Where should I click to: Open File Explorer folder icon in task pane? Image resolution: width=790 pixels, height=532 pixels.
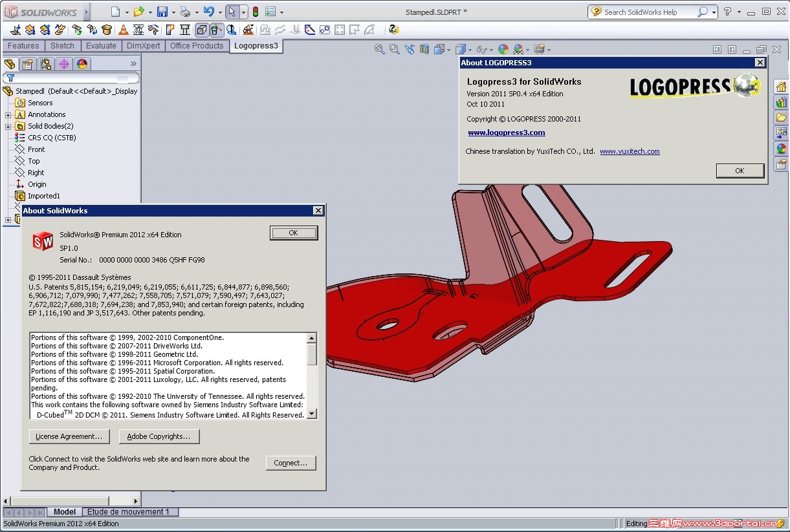click(781, 118)
